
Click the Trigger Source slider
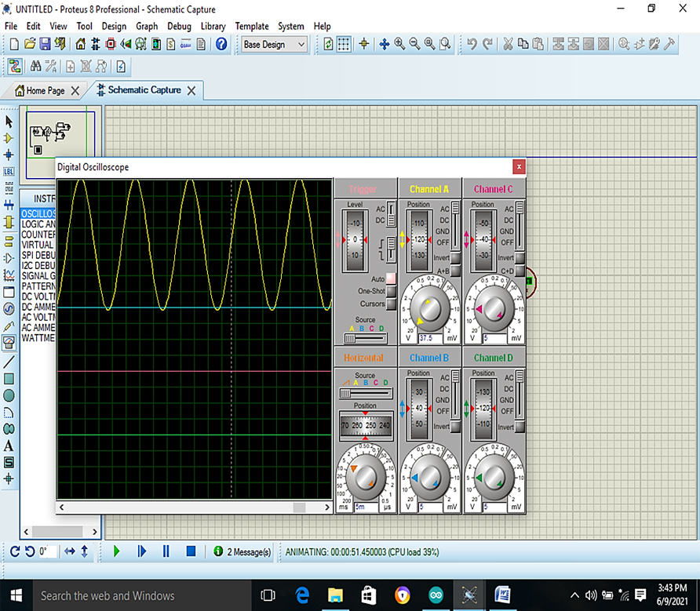365,338
